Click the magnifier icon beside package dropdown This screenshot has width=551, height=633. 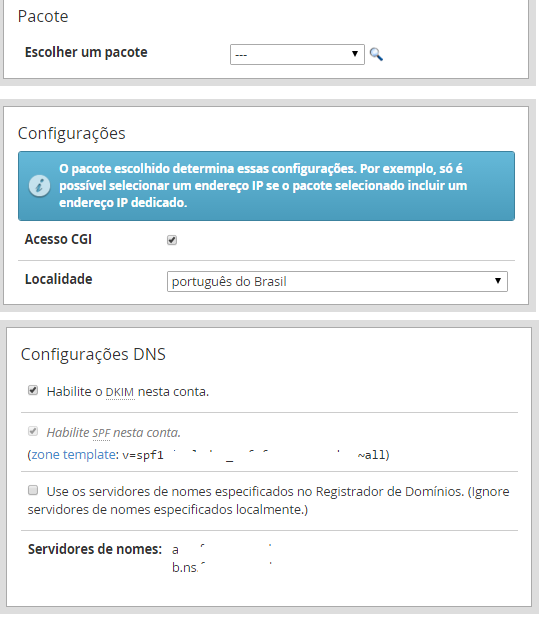[x=376, y=54]
